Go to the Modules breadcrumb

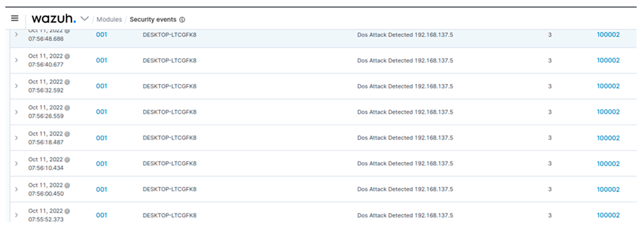[x=109, y=20]
